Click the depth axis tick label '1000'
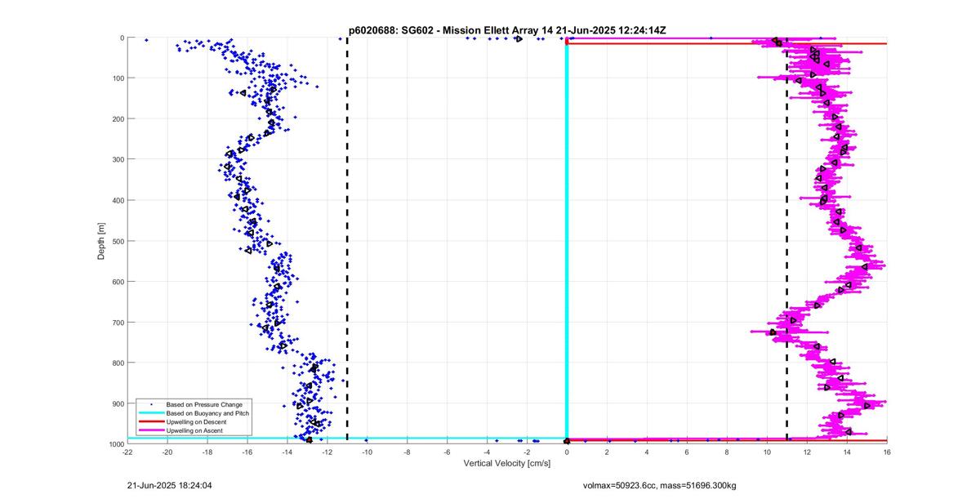Viewport: 980px width, 499px height. click(115, 444)
